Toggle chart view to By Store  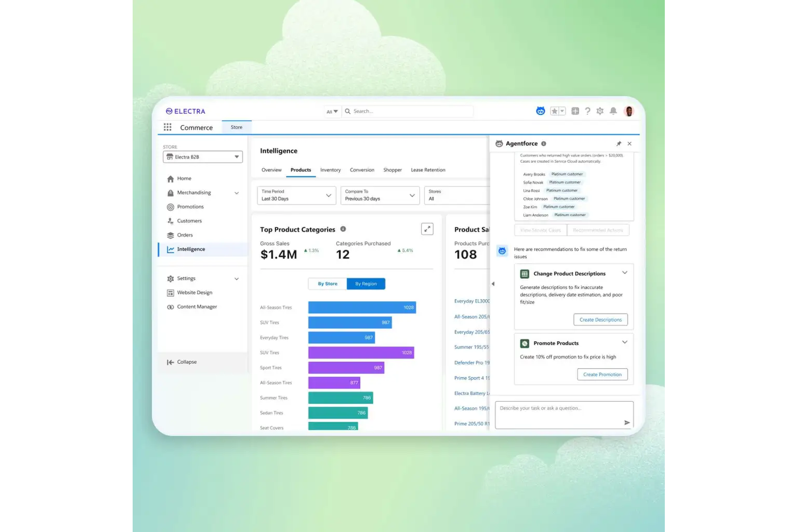click(327, 284)
